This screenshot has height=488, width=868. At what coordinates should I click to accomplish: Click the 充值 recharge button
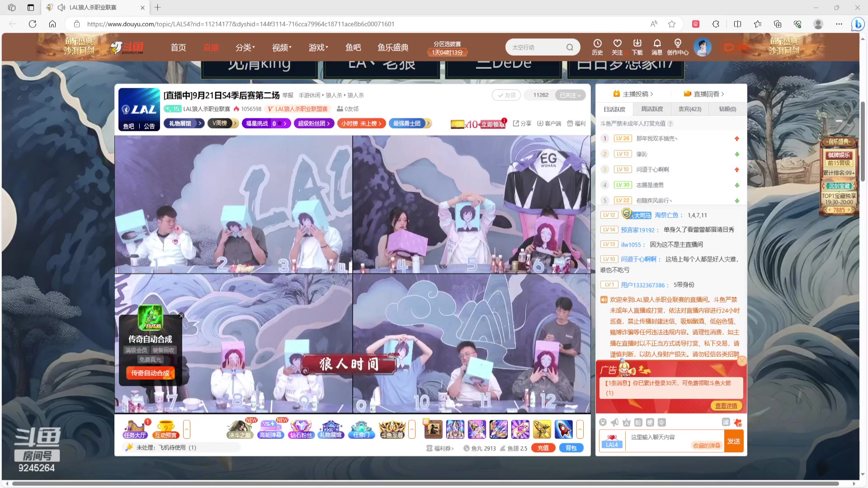tap(543, 448)
